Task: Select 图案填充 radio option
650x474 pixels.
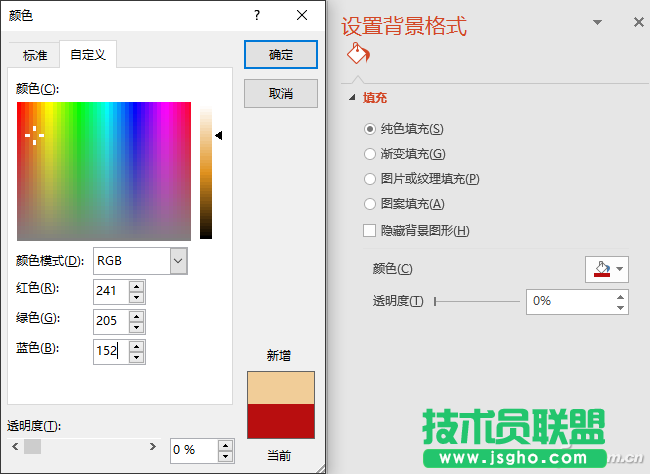Action: click(x=371, y=204)
